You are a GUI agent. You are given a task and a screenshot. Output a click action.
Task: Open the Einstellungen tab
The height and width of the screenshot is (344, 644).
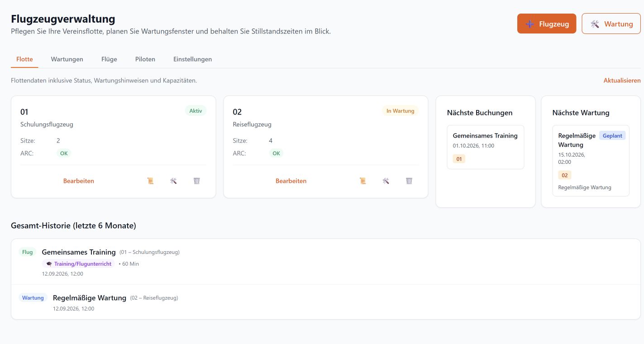[x=192, y=59]
